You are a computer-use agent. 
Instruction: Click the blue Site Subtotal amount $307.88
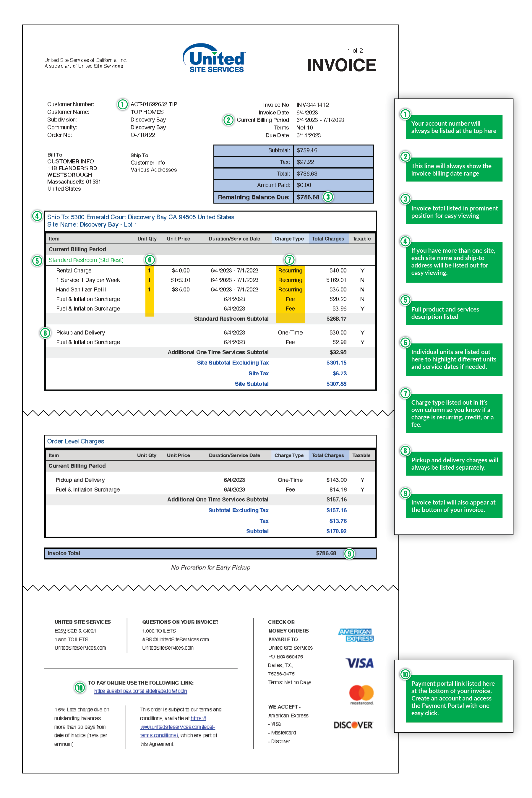(x=336, y=384)
